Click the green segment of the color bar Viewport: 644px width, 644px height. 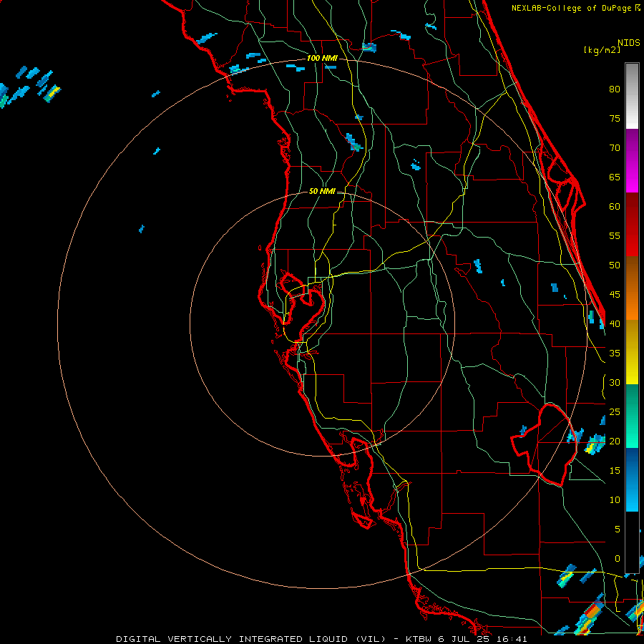[x=632, y=416]
